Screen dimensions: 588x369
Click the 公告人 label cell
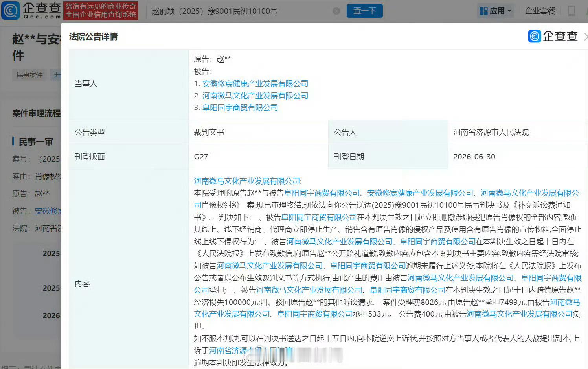click(388, 132)
